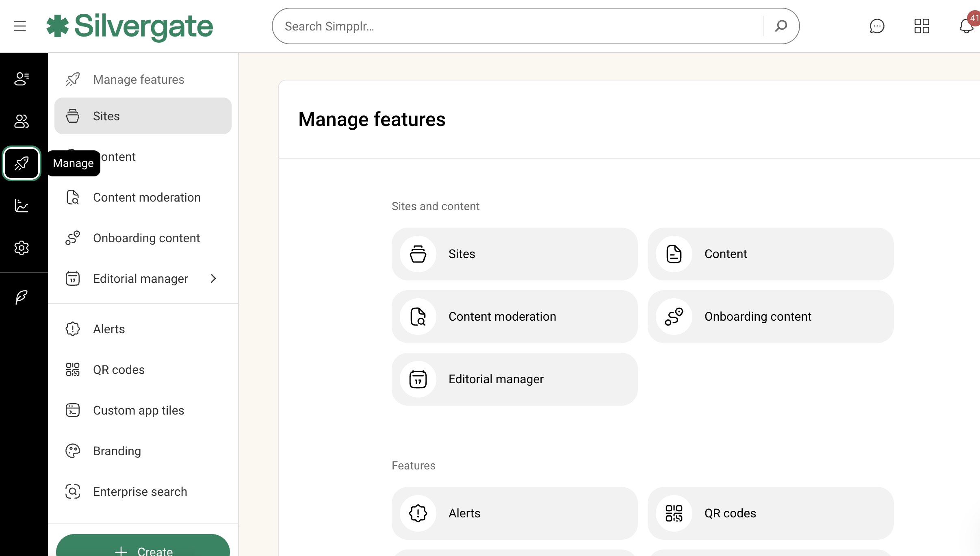The width and height of the screenshot is (980, 556).
Task: Open the settings gear in the left rail
Action: click(x=22, y=248)
